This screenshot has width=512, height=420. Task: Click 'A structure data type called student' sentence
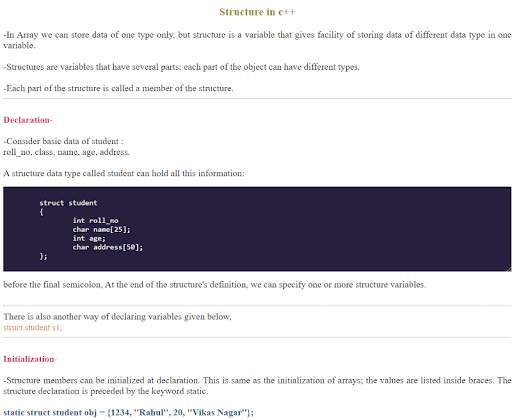124,173
